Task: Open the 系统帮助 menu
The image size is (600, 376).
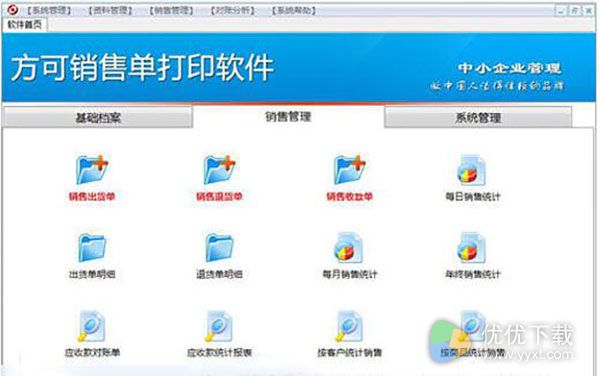Action: pos(294,10)
